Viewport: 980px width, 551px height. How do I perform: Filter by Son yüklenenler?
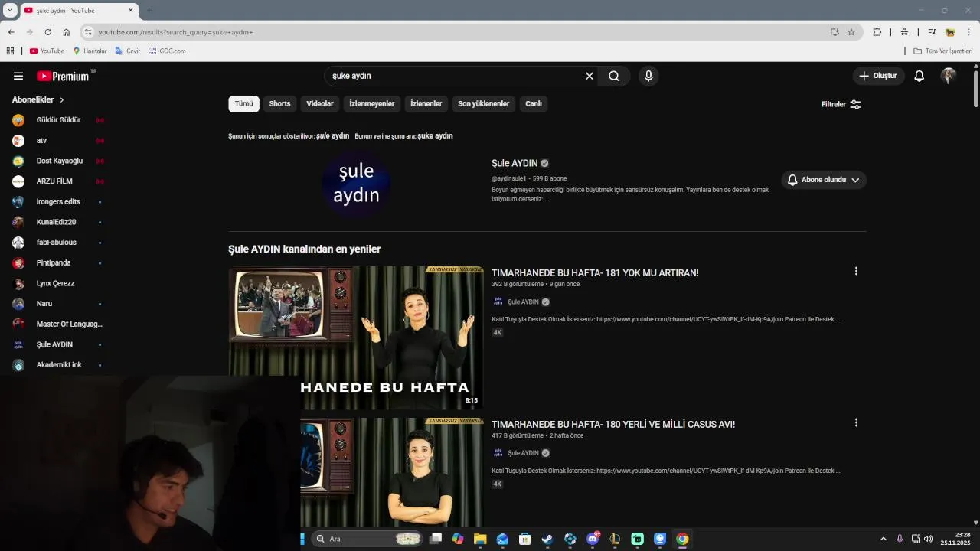[x=484, y=104]
